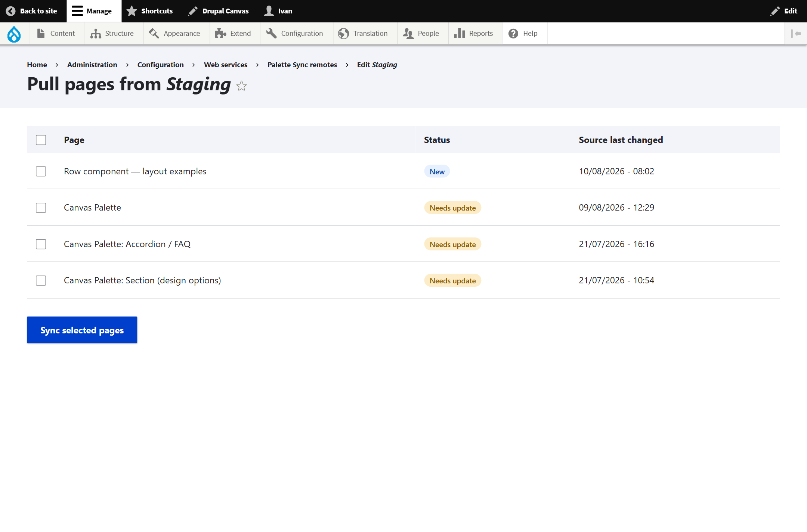Open the Reports menu item
Screen dimensions: 807x532
click(476, 34)
